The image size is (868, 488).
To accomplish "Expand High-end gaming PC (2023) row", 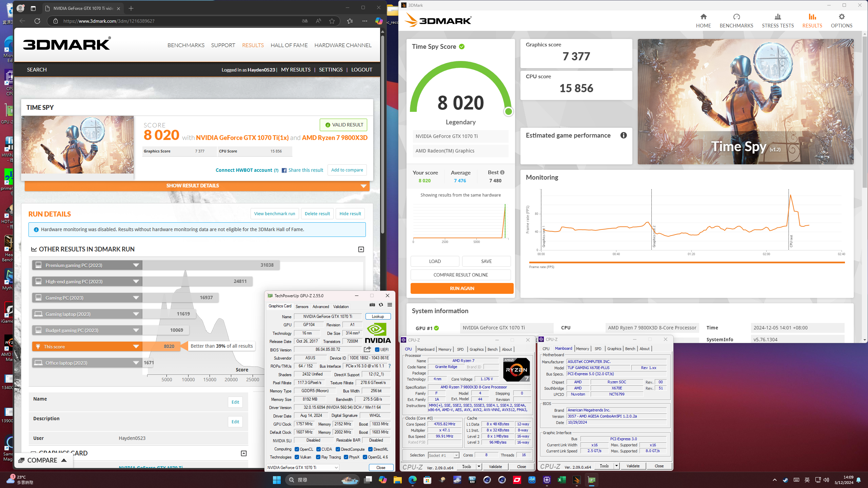I will pyautogui.click(x=136, y=282).
